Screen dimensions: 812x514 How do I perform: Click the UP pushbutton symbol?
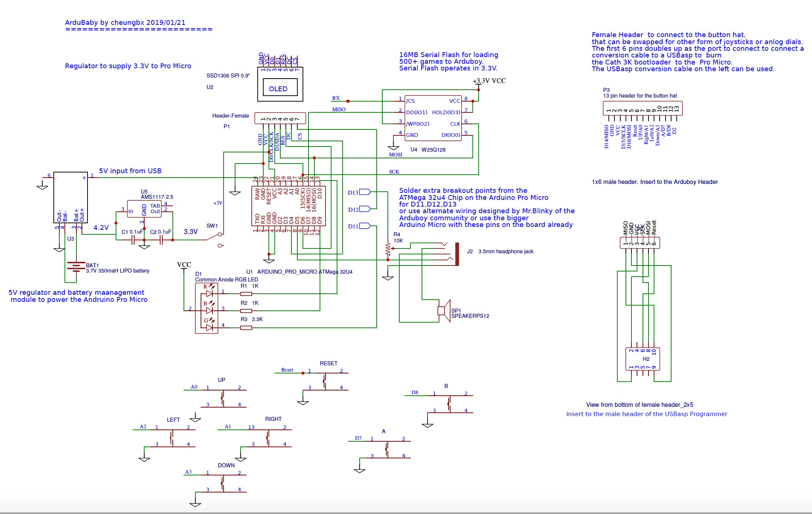coord(222,398)
